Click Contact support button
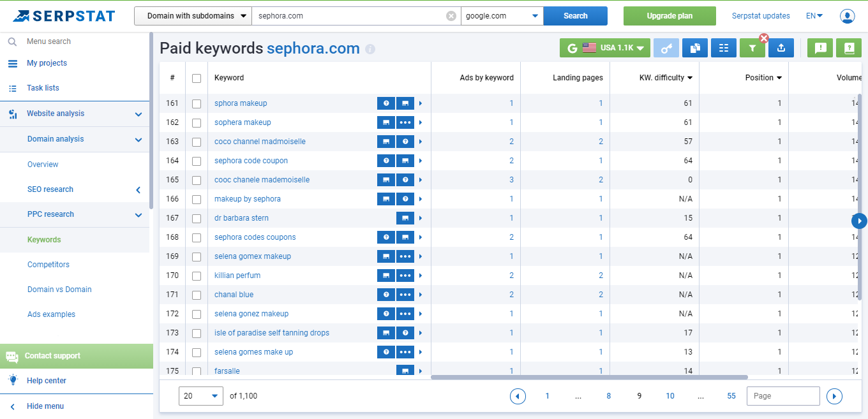The image size is (868, 419). [77, 356]
